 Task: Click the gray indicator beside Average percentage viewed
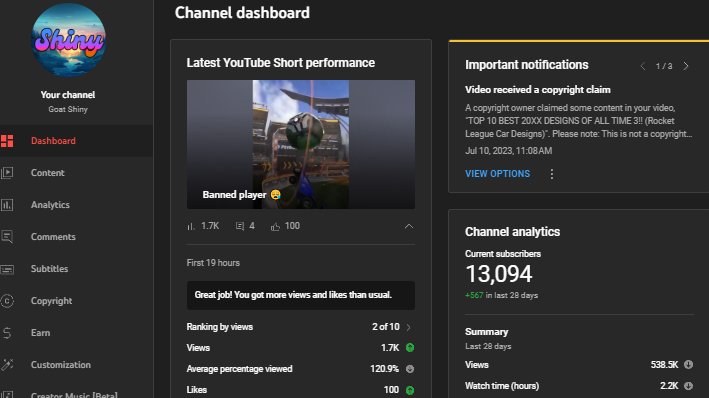point(410,369)
